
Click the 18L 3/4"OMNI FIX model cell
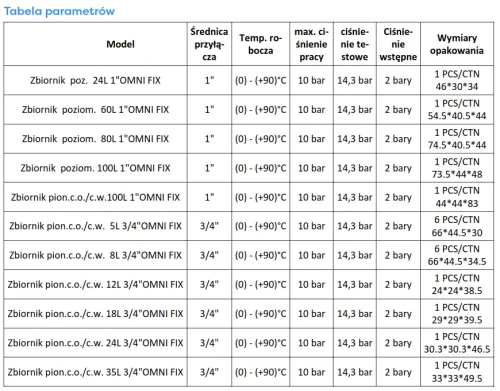[96, 314]
